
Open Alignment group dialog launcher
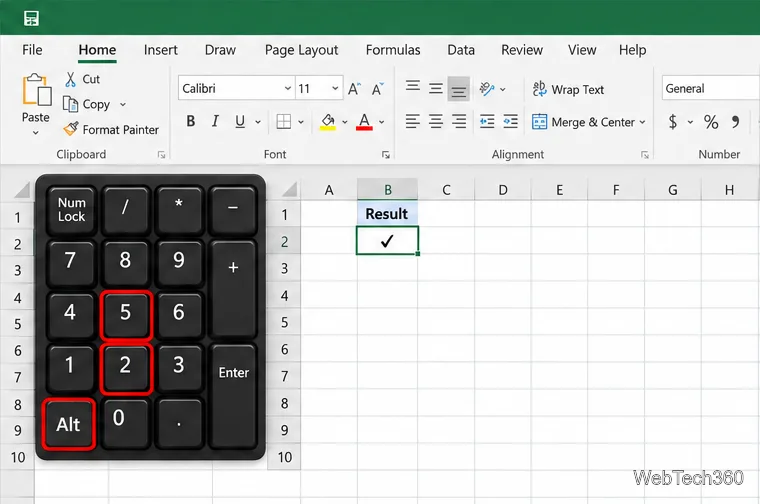(645, 155)
